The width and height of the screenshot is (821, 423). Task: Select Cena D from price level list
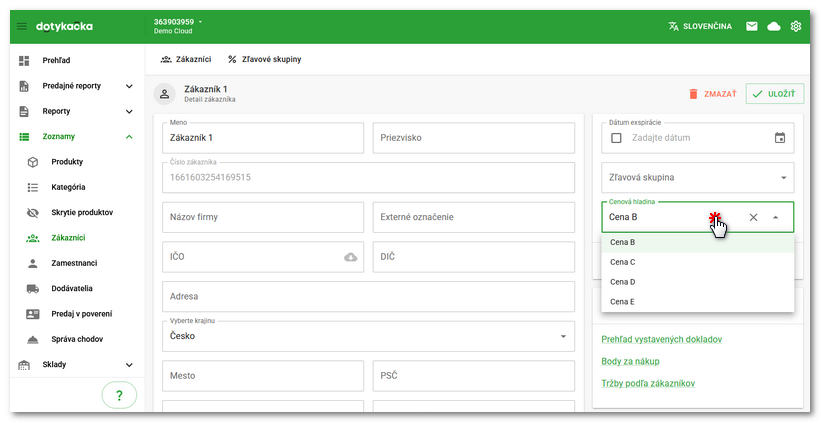[623, 282]
